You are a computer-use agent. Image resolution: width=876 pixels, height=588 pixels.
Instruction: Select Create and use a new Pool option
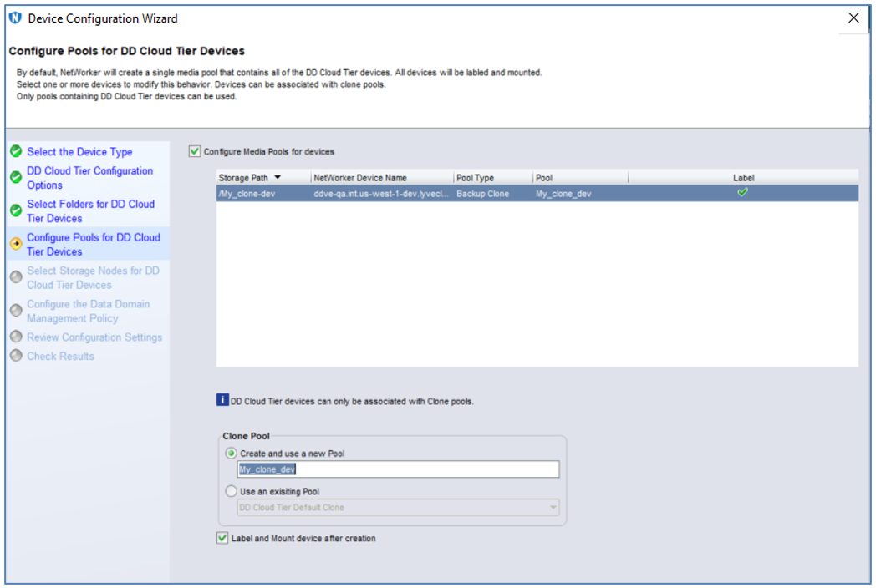click(x=232, y=453)
